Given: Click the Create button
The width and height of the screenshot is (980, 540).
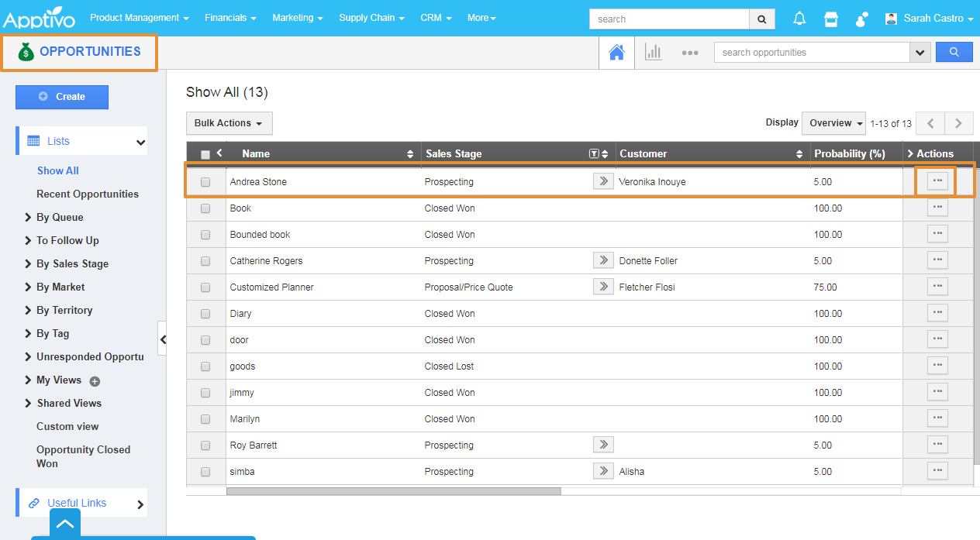Looking at the screenshot, I should coord(62,97).
